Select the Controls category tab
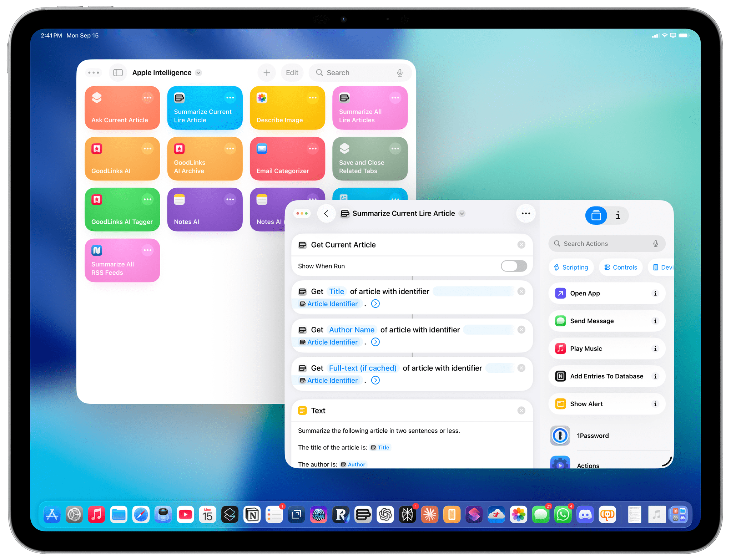Image resolution: width=731 pixels, height=560 pixels. pos(621,268)
